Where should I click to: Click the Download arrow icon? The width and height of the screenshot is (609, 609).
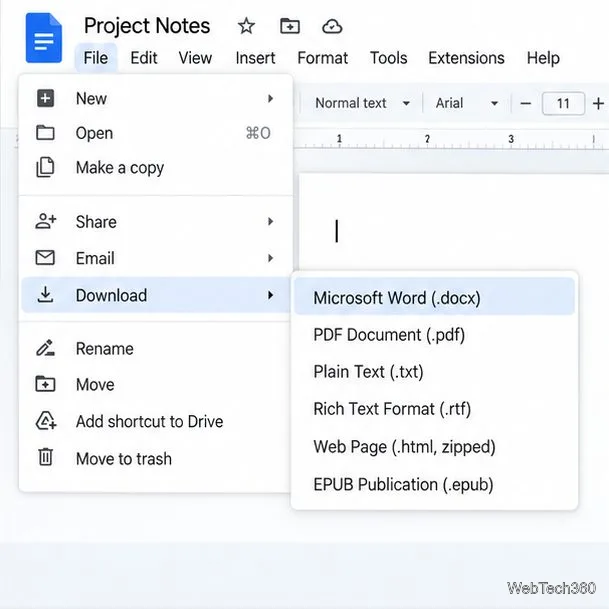tap(45, 295)
